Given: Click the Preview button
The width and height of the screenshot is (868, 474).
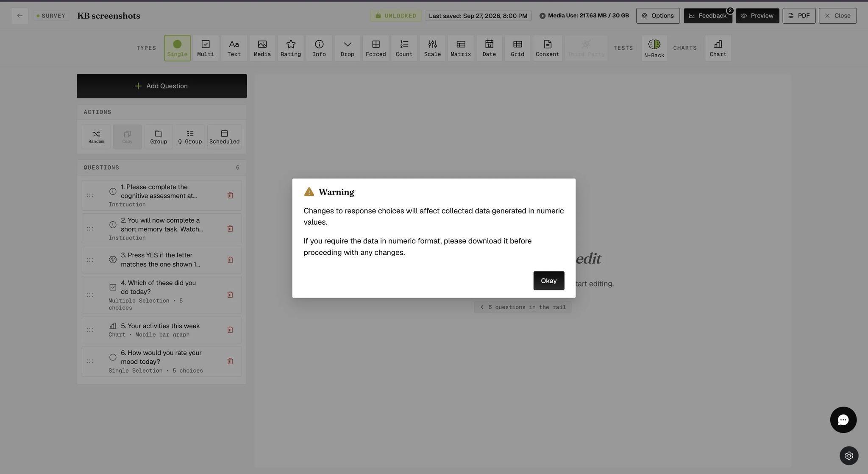Looking at the screenshot, I should pos(757,16).
